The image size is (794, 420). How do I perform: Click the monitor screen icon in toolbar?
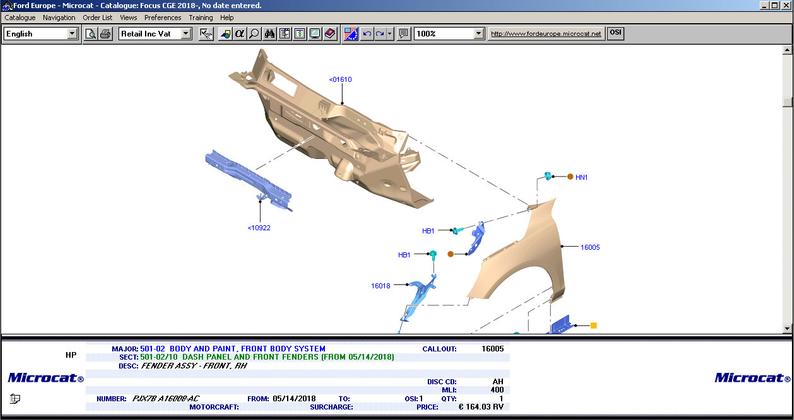[x=314, y=34]
